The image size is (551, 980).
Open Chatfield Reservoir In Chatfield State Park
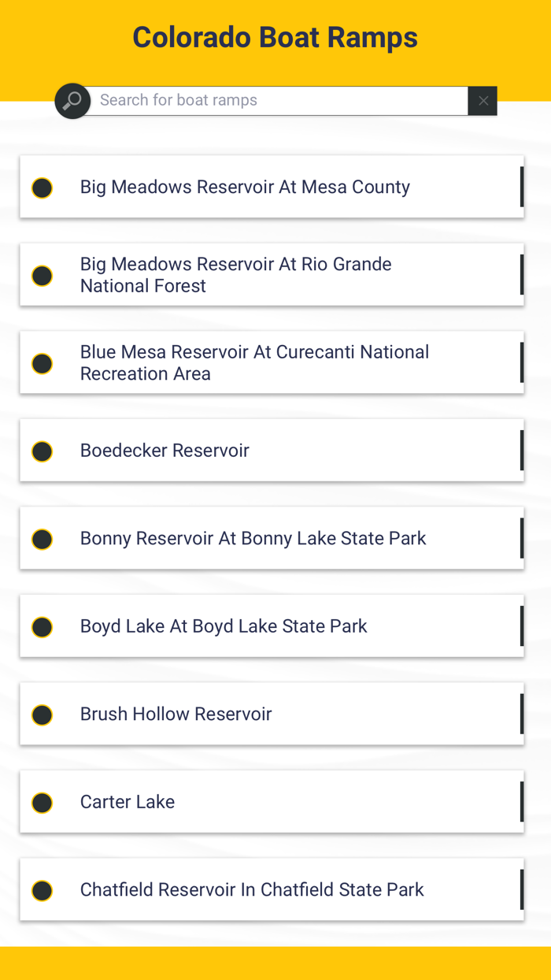pyautogui.click(x=272, y=889)
